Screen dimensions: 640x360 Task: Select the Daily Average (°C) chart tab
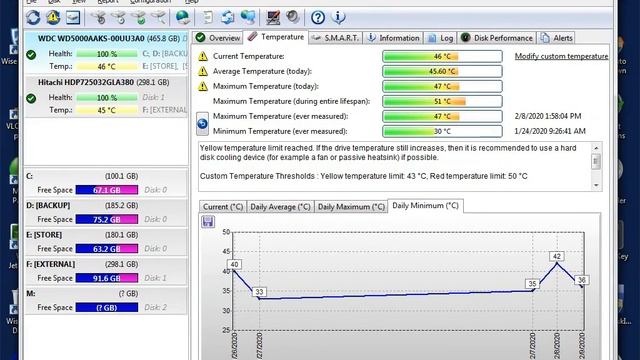coord(280,207)
